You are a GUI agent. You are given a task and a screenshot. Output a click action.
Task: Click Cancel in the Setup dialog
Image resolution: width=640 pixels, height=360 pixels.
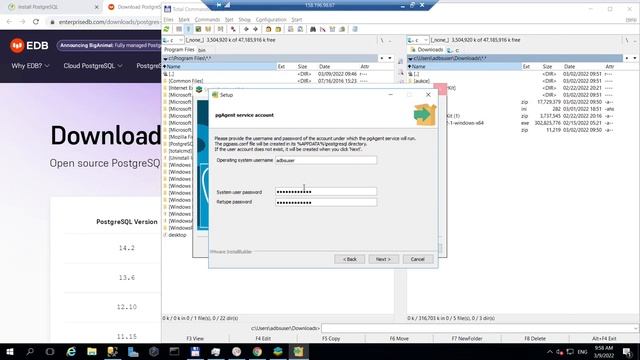click(418, 259)
